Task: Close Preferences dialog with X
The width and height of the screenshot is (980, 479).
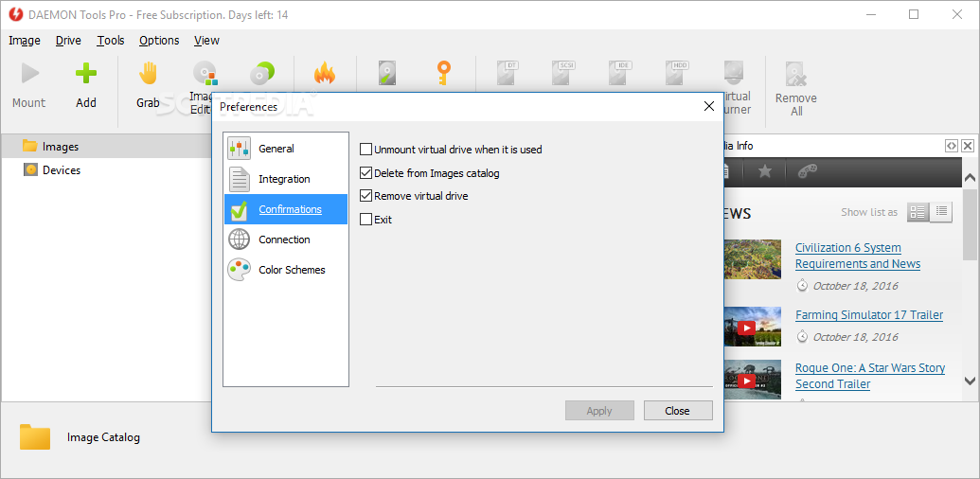Action: [x=709, y=106]
